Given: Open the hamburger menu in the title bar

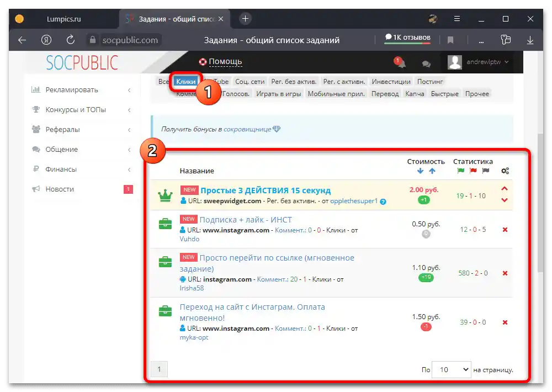Looking at the screenshot, I should (457, 19).
